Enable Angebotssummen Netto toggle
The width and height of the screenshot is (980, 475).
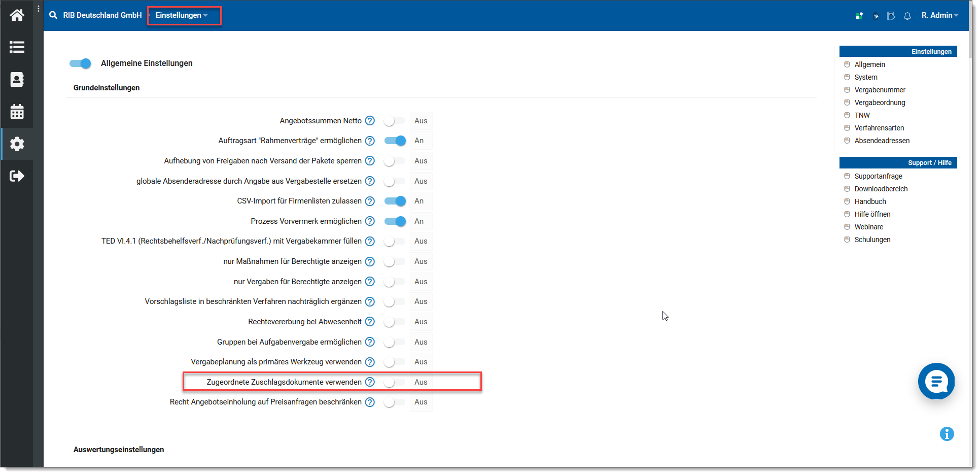[395, 121]
